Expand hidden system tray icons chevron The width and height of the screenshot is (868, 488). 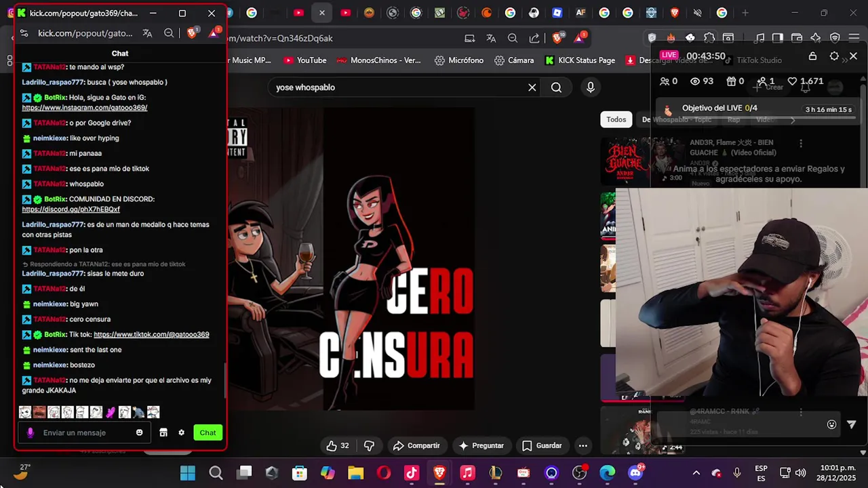pos(696,473)
